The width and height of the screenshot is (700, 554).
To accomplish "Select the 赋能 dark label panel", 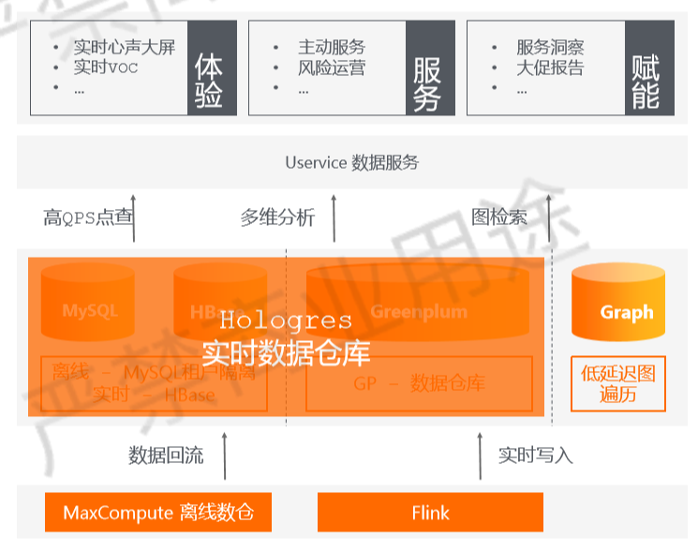I will point(650,68).
